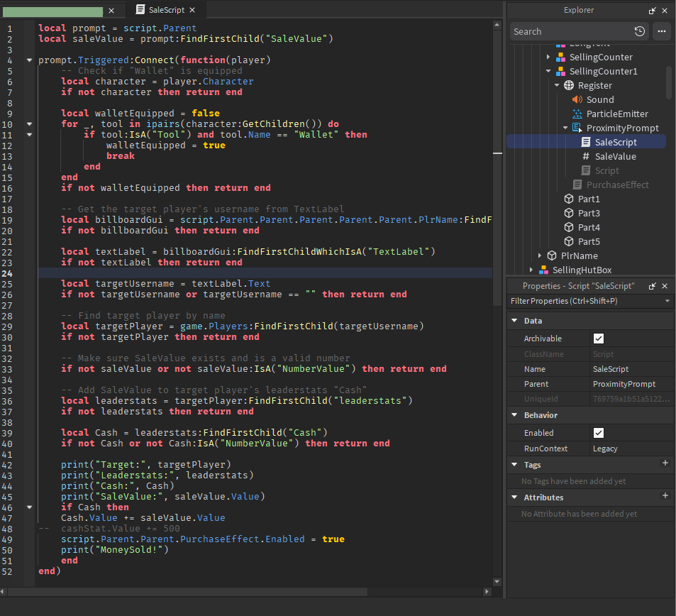
Task: Open Explorer search history clock icon
Action: [640, 31]
